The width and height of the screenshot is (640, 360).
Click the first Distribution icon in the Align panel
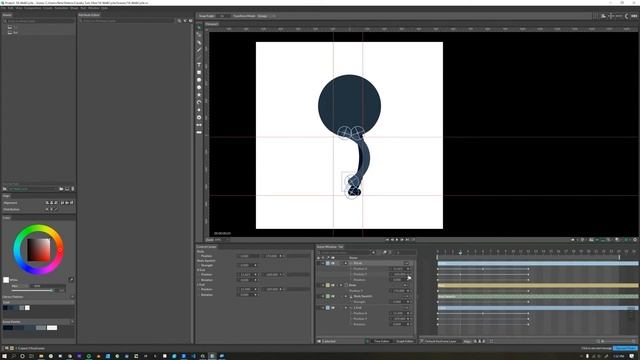47,209
